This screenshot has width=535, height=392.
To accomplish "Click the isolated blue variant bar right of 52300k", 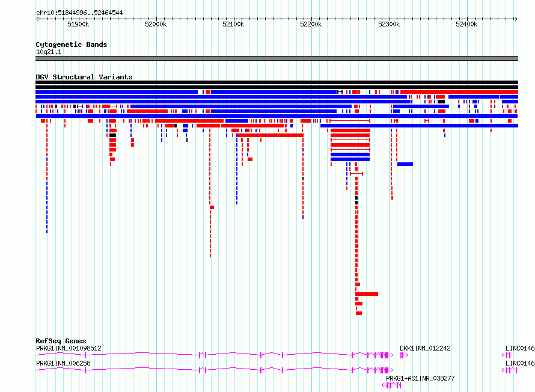I will point(405,164).
